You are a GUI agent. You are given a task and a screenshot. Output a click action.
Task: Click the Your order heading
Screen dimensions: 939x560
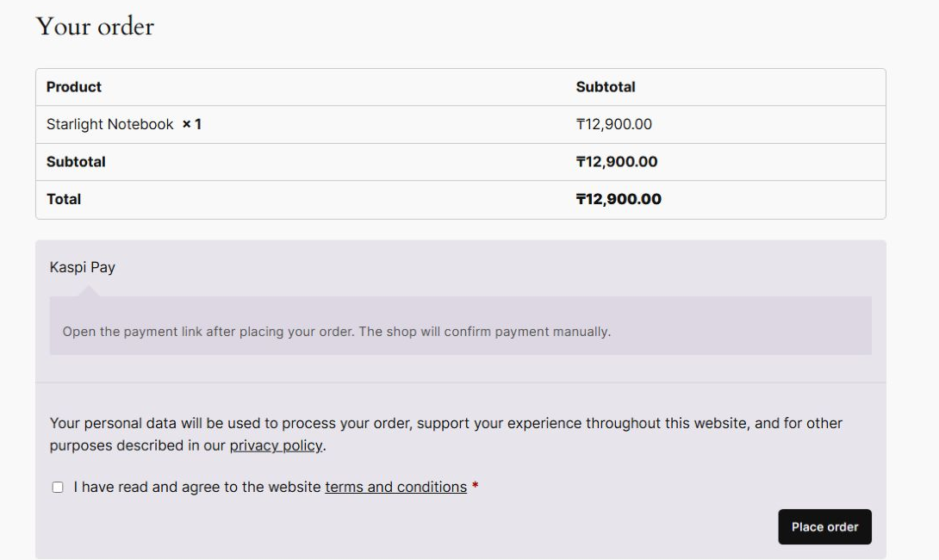tap(95, 27)
